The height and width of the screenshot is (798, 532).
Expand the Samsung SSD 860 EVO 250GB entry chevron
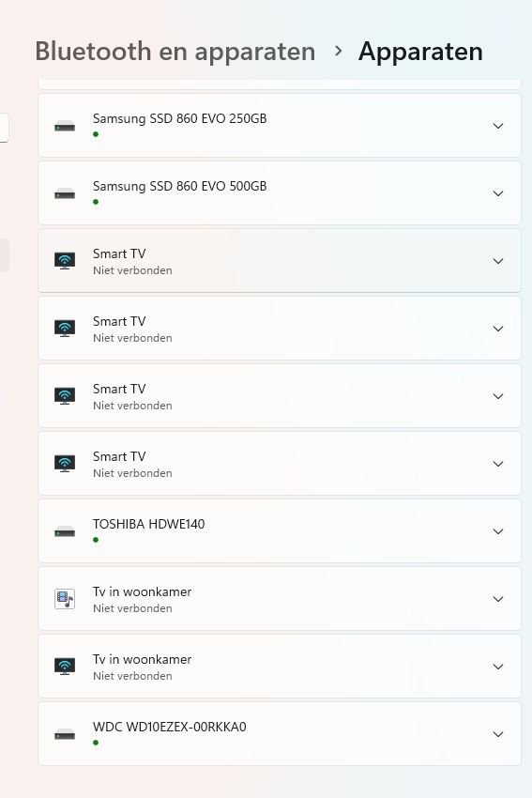[x=498, y=126]
